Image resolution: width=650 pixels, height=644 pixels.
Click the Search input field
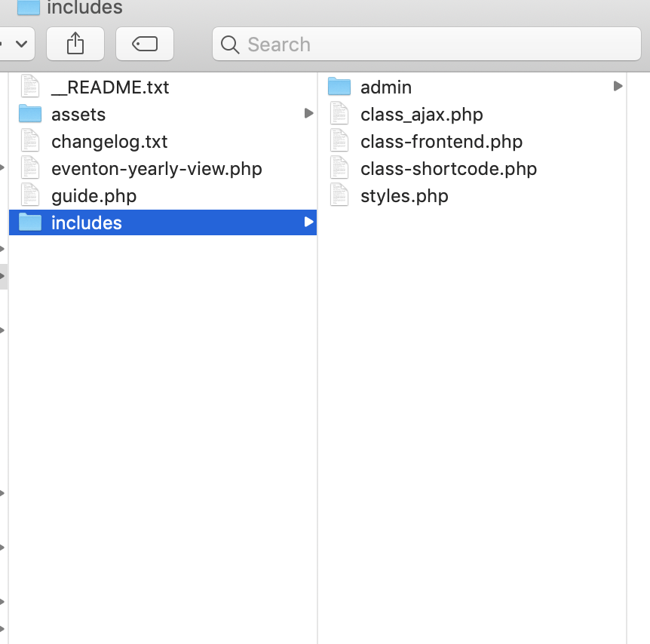coord(437,44)
